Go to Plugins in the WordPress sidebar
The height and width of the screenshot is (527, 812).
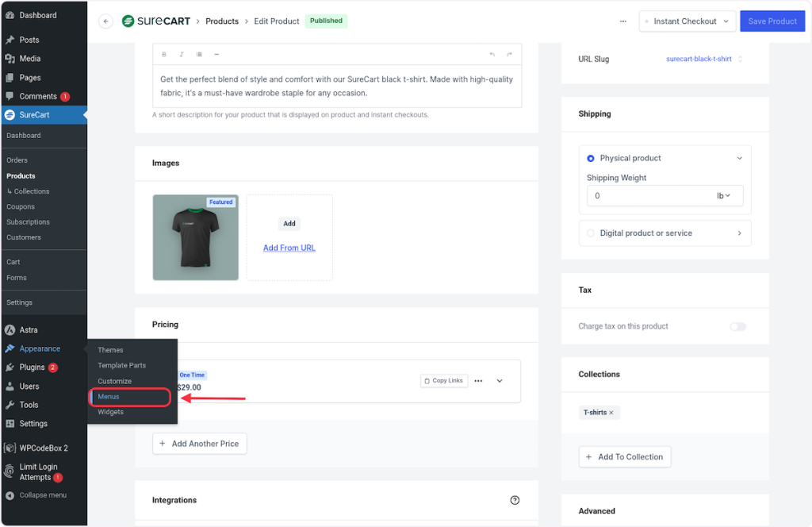[x=32, y=367]
